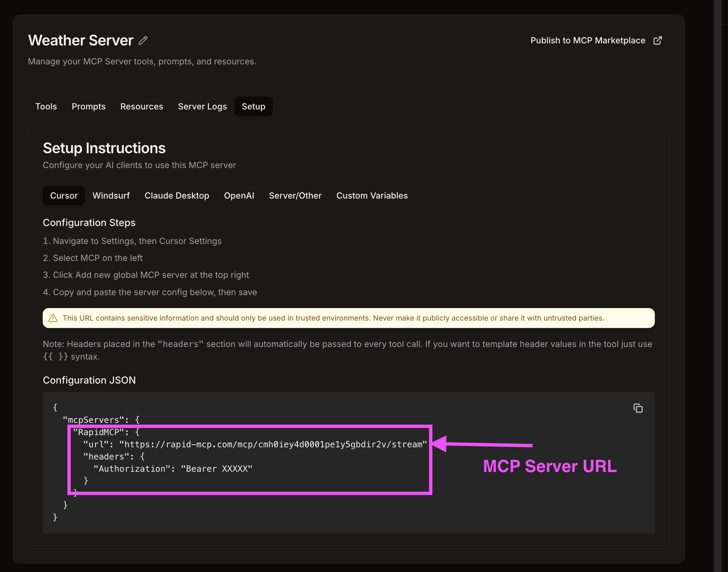Screen dimensions: 728x572
Task: Click the warning triangle in the sensitive URL banner
Action: pos(53,318)
